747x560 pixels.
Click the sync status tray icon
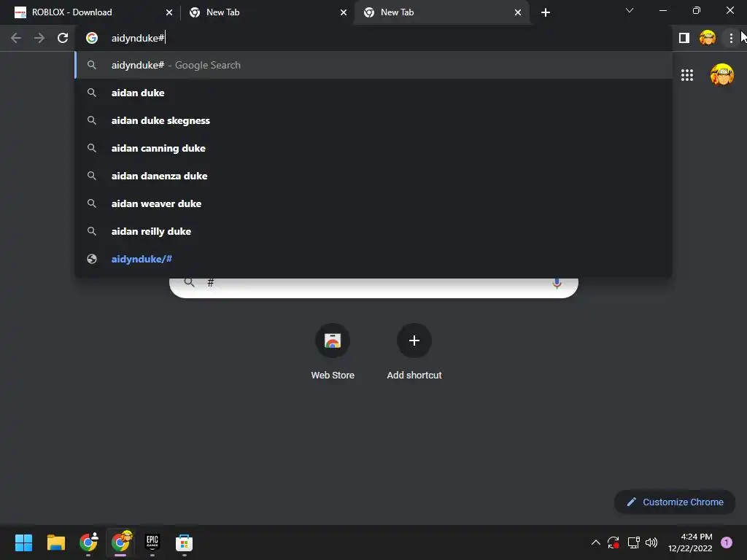(x=614, y=542)
